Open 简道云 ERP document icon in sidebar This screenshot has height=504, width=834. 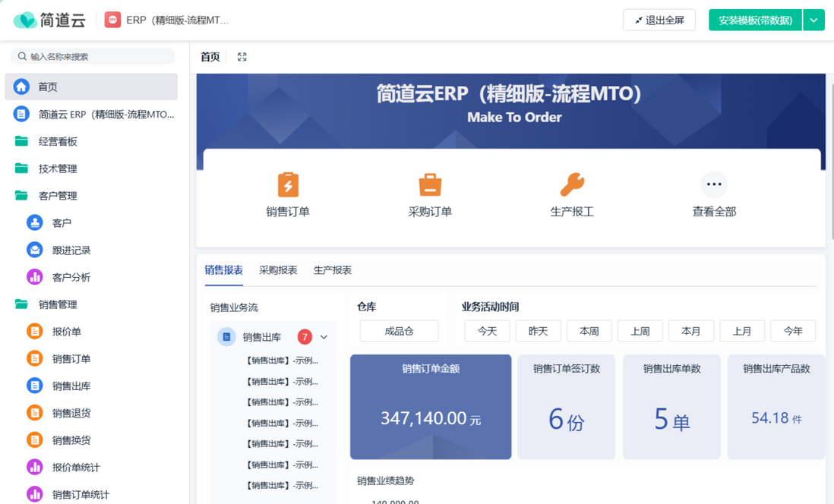[21, 114]
